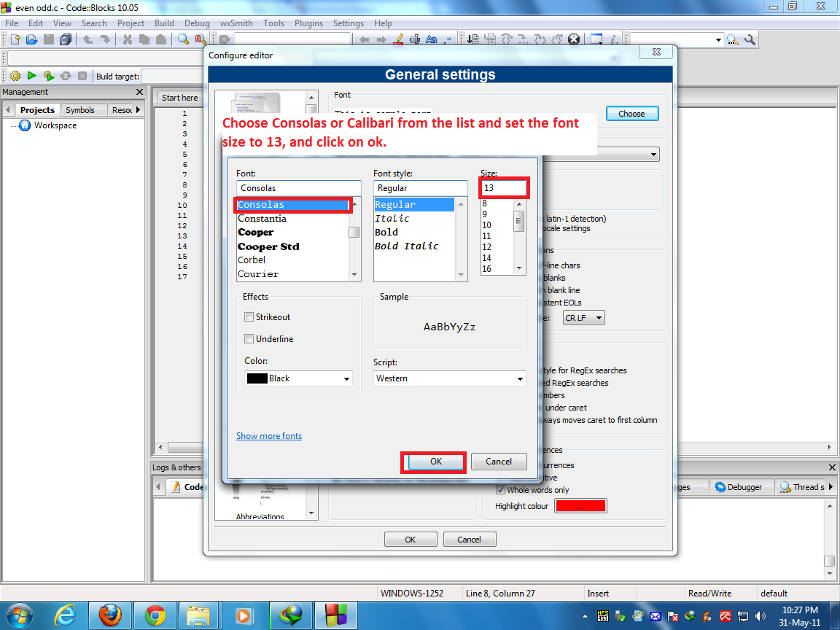
Task: Click the Save all files icon
Action: (66, 39)
